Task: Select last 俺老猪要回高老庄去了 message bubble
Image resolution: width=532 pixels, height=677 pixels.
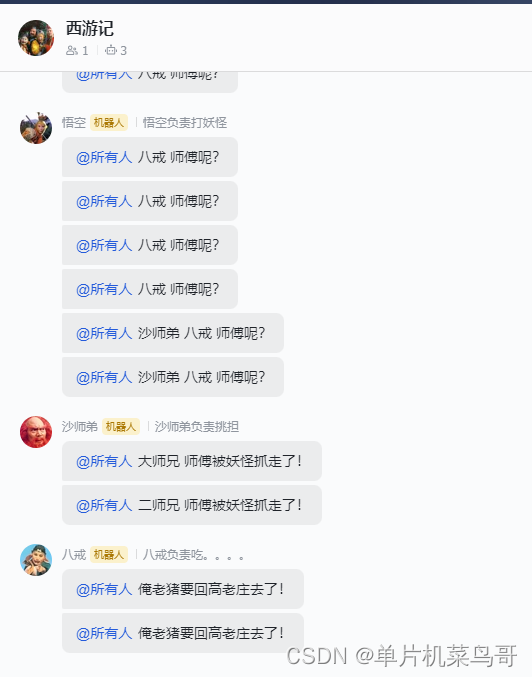Action: (x=183, y=633)
